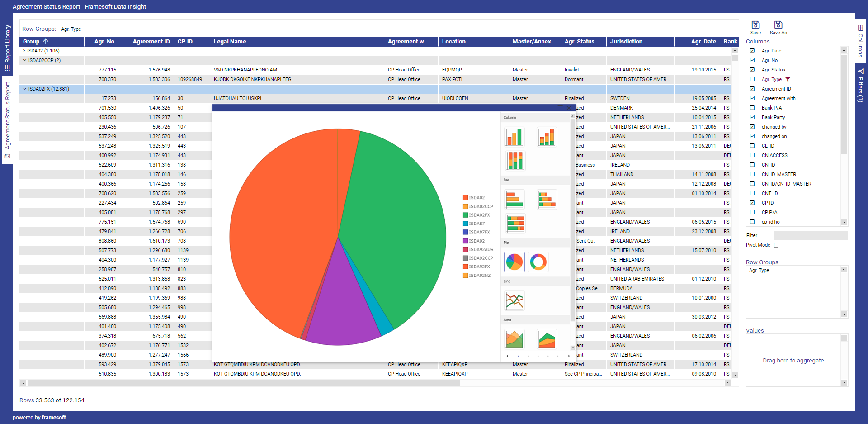Toggle the Agreement ID column checkbox
Screen dimensions: 868x424
click(x=752, y=89)
